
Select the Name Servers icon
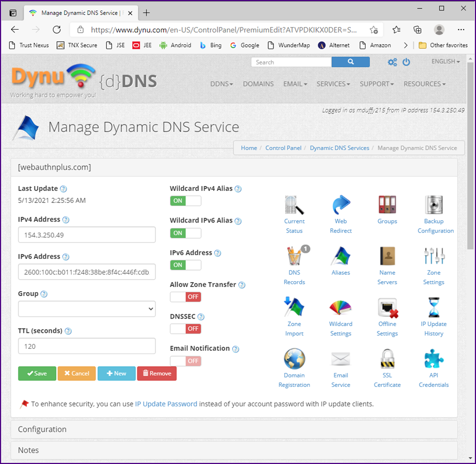coord(387,257)
